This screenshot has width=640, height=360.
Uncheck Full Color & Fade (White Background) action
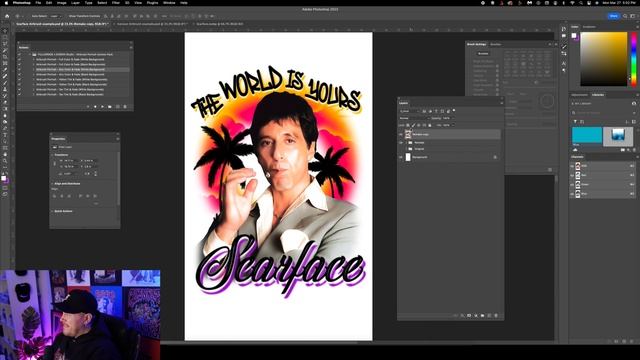(x=19, y=59)
